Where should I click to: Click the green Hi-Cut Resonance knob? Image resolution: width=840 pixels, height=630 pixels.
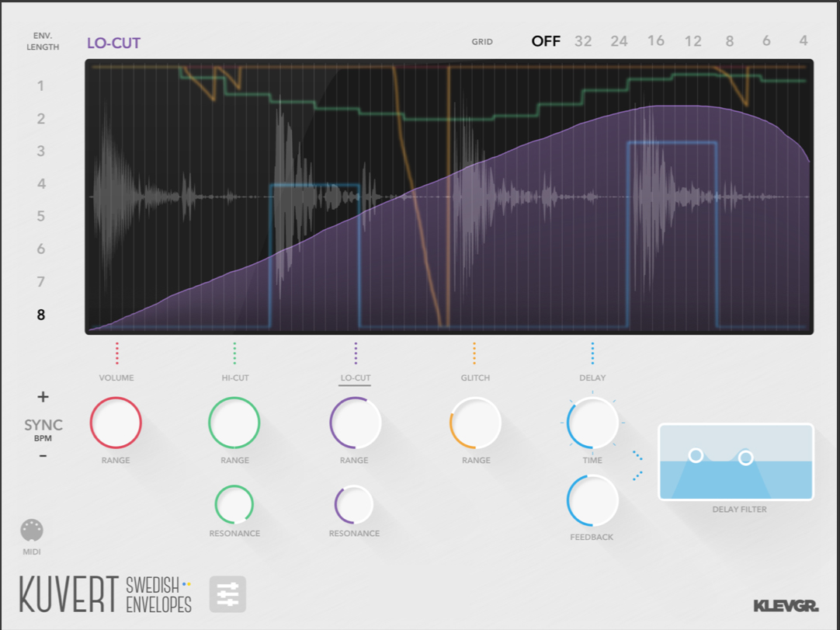click(x=234, y=504)
